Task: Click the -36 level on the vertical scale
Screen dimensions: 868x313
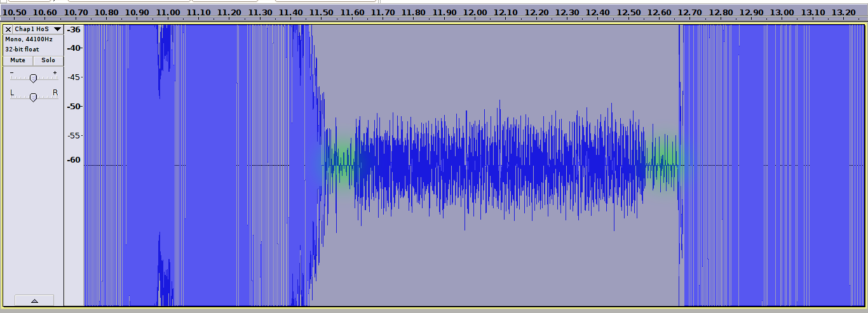Action: click(74, 30)
